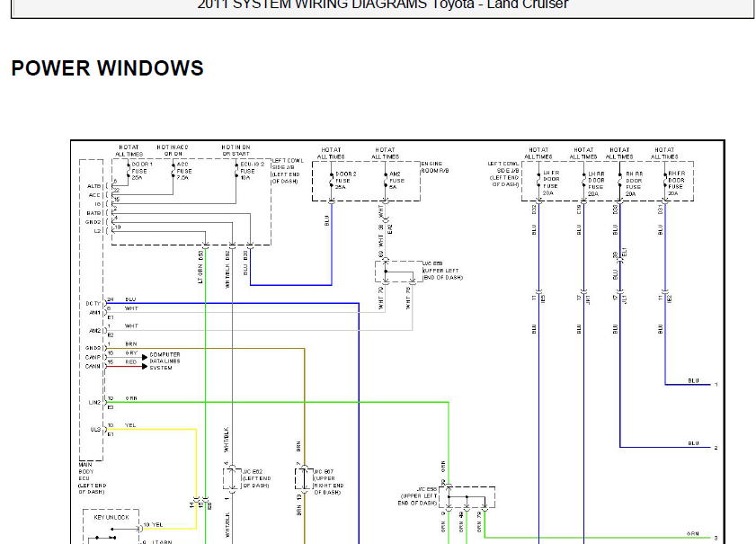Click the 'HOT IN ON OR START' label
This screenshot has height=544, width=756.
(x=236, y=150)
